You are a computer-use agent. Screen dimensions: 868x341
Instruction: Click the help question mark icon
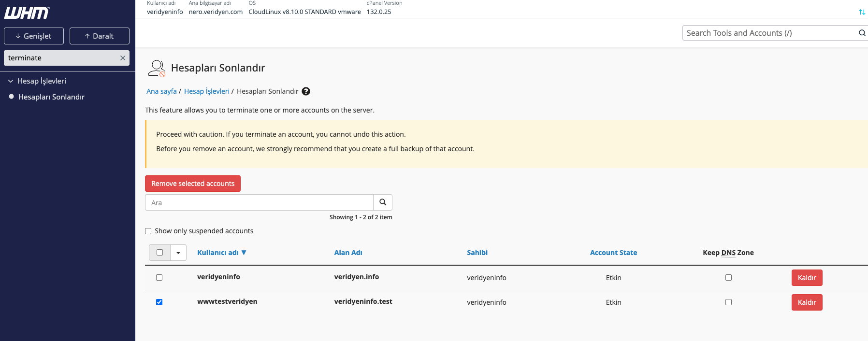306,91
